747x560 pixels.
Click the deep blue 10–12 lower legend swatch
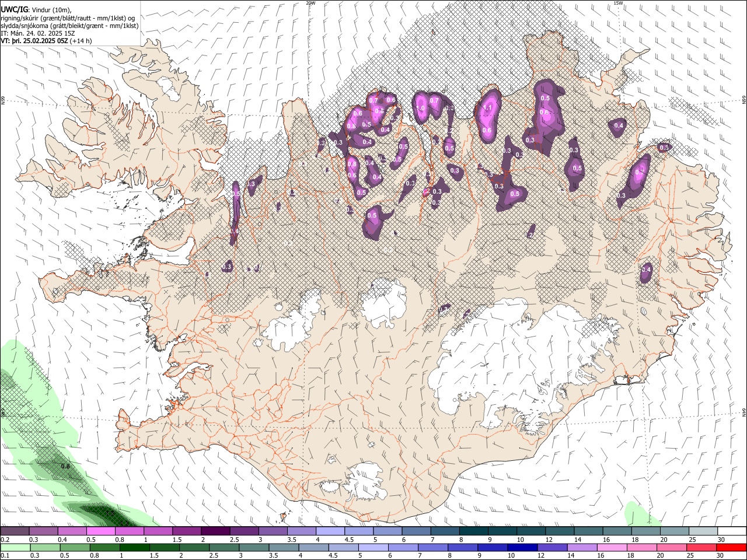(x=522, y=547)
